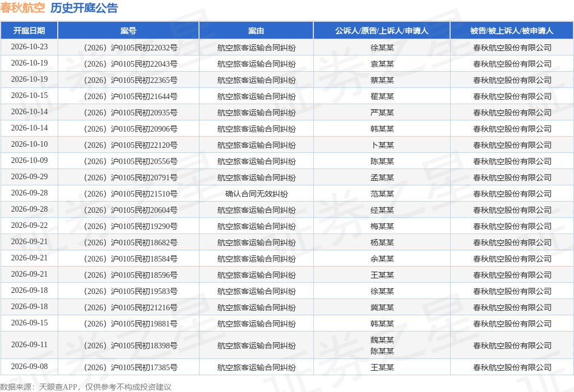This screenshot has height=392, width=574.
Task: Select case number 沪0105民初21510号
Action: (x=131, y=194)
